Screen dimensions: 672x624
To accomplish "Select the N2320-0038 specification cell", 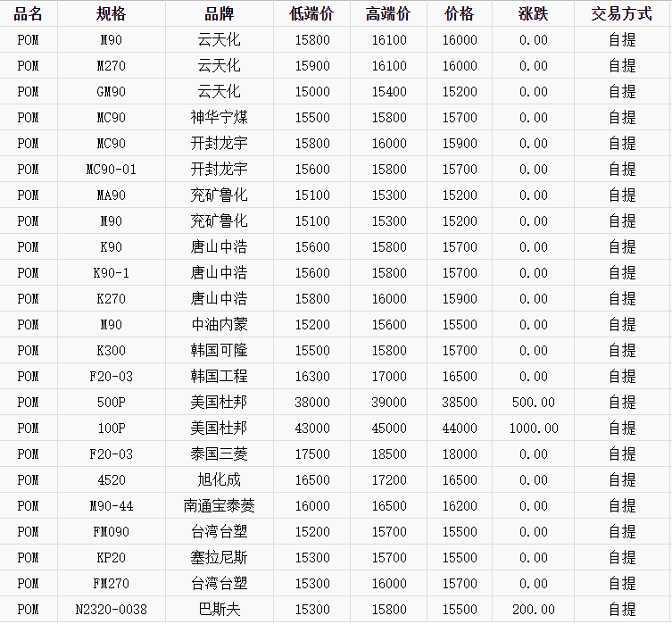I will [111, 610].
